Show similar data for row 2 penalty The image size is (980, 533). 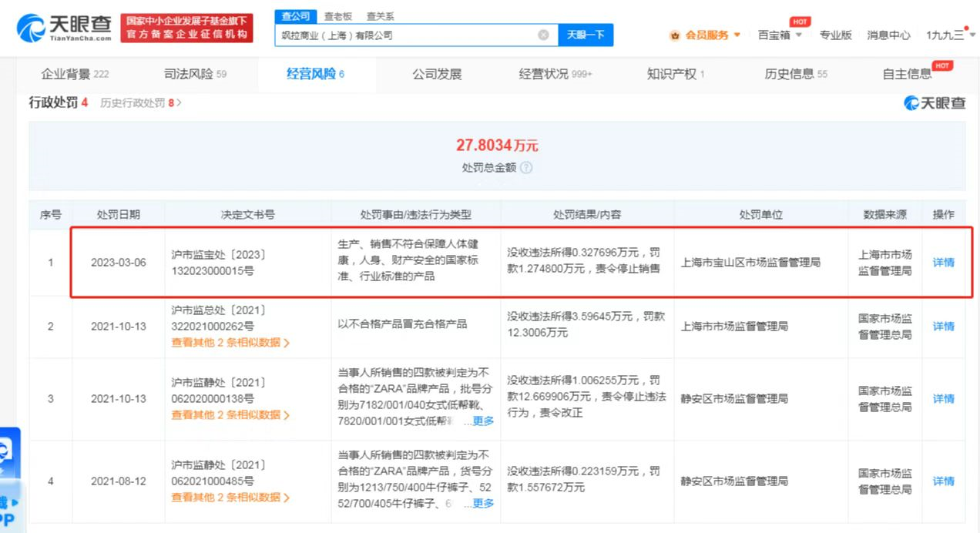230,343
